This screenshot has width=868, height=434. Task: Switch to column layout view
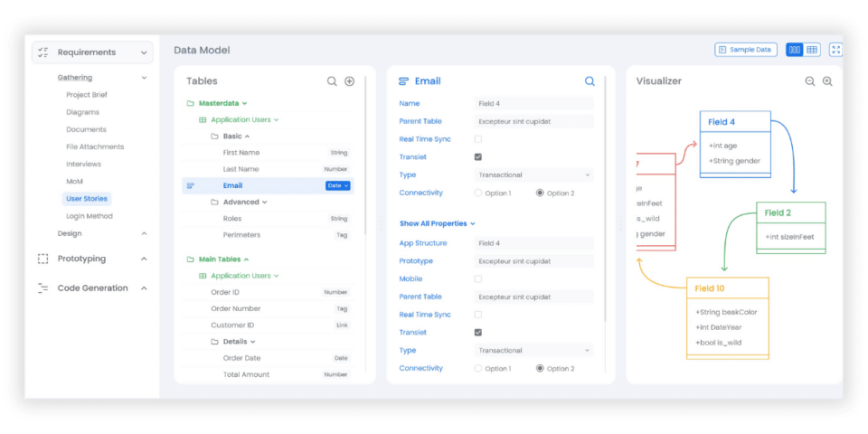[x=794, y=50]
